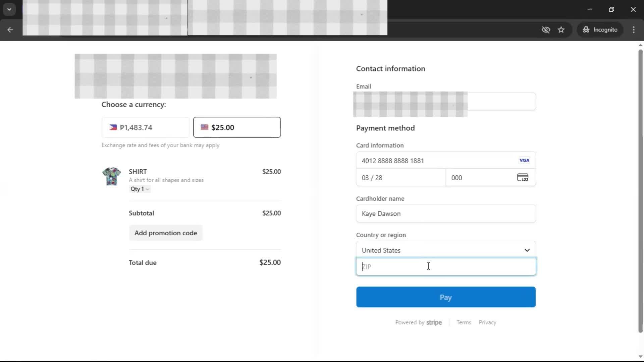Click the ZIP code field
This screenshot has width=644, height=362.
coord(445,267)
